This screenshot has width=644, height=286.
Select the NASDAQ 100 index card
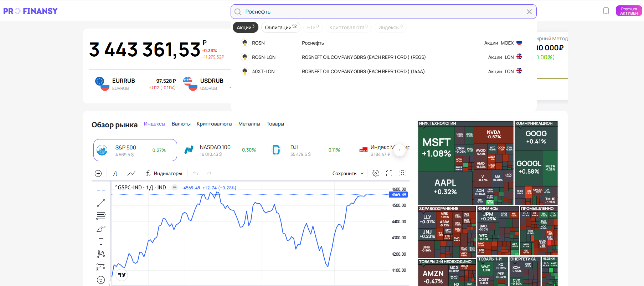pyautogui.click(x=220, y=150)
